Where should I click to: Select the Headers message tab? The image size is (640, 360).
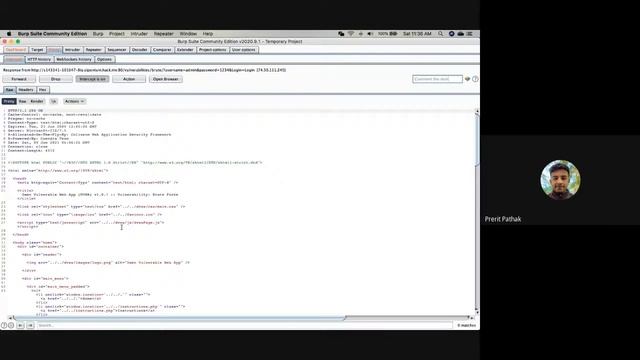26,90
